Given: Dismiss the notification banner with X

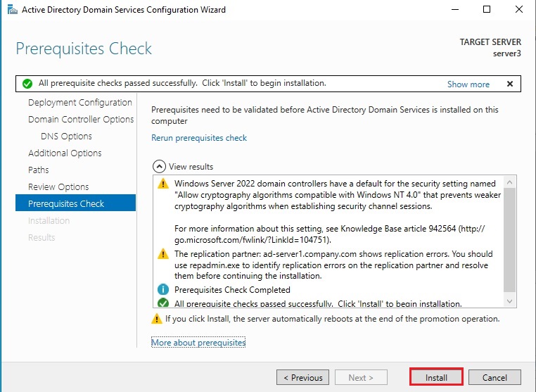Looking at the screenshot, I should click(x=510, y=84).
